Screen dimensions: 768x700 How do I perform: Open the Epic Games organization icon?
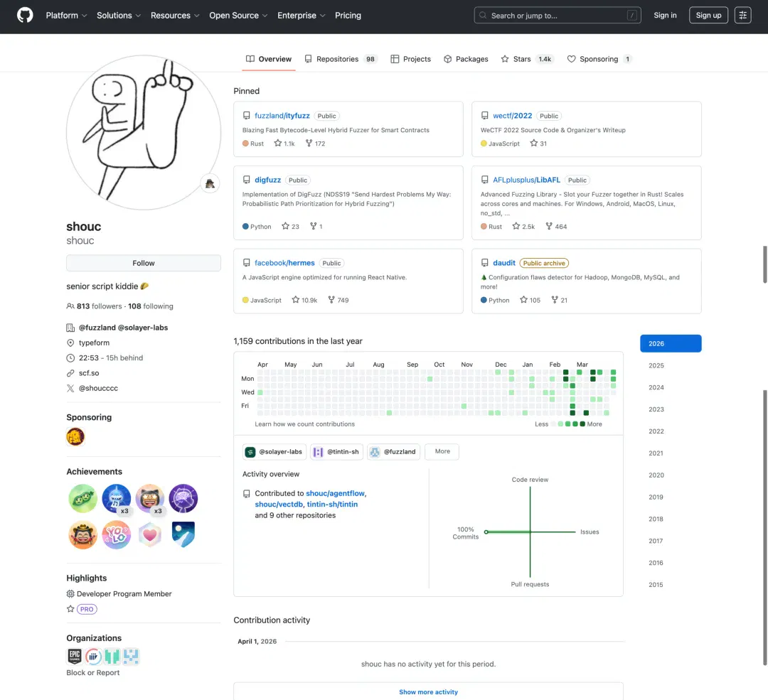coord(75,656)
